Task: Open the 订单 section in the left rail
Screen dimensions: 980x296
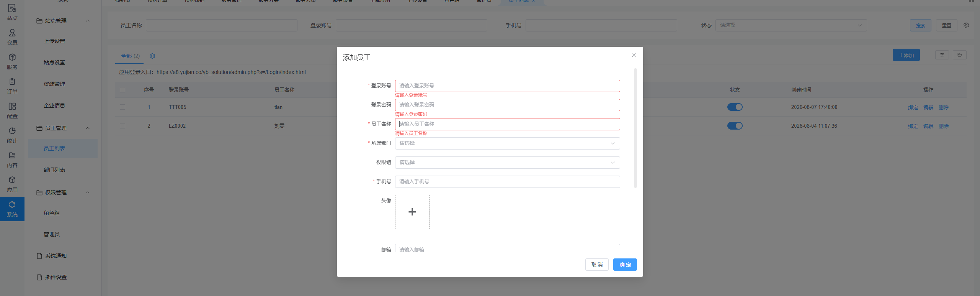Action: [12, 86]
